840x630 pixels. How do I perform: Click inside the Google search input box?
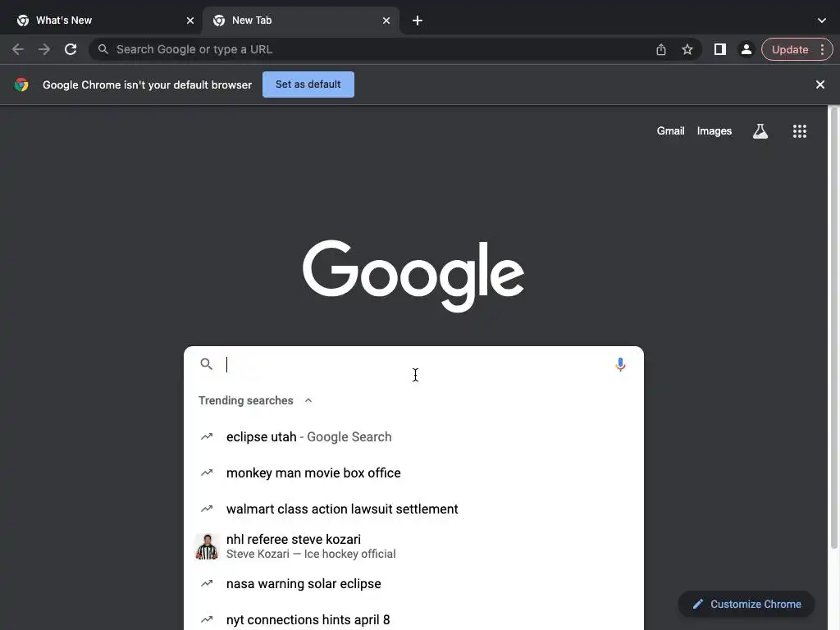(413, 364)
